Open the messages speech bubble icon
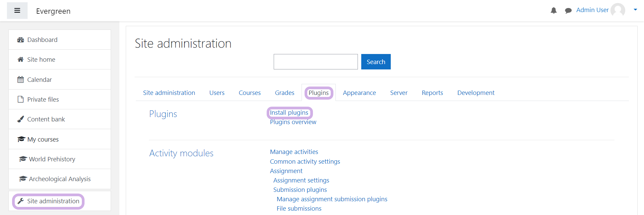This screenshot has height=215, width=644. point(568,11)
